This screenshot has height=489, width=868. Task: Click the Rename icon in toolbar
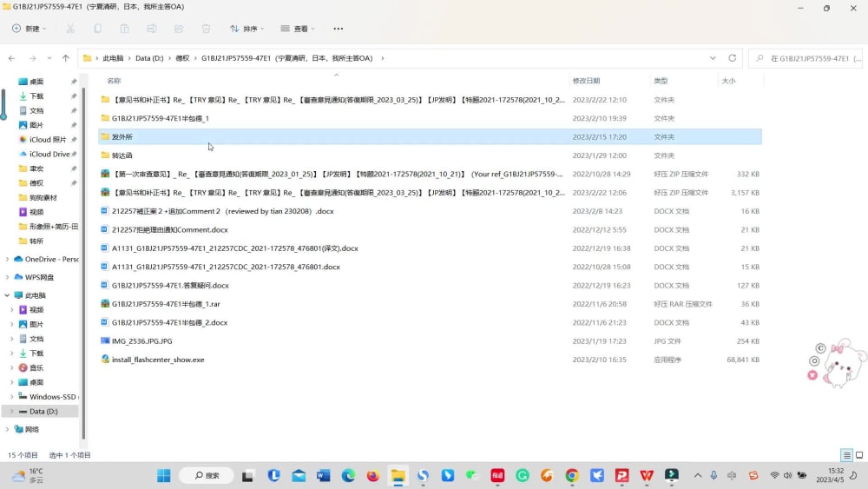click(152, 29)
